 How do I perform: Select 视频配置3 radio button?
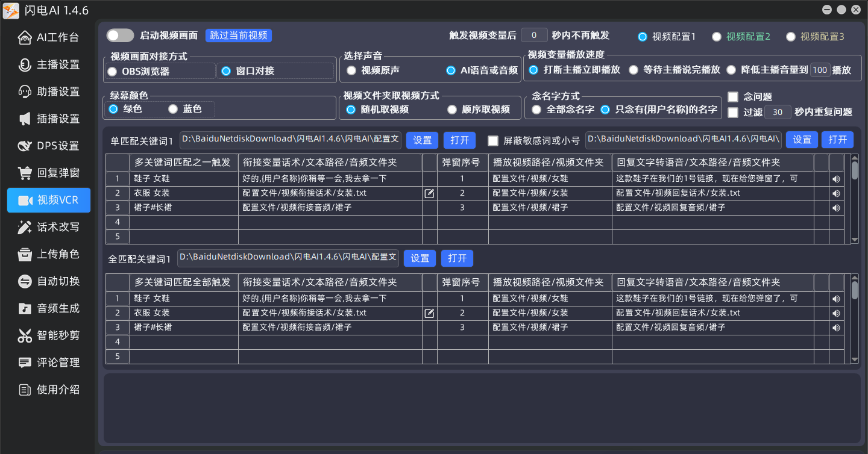791,37
